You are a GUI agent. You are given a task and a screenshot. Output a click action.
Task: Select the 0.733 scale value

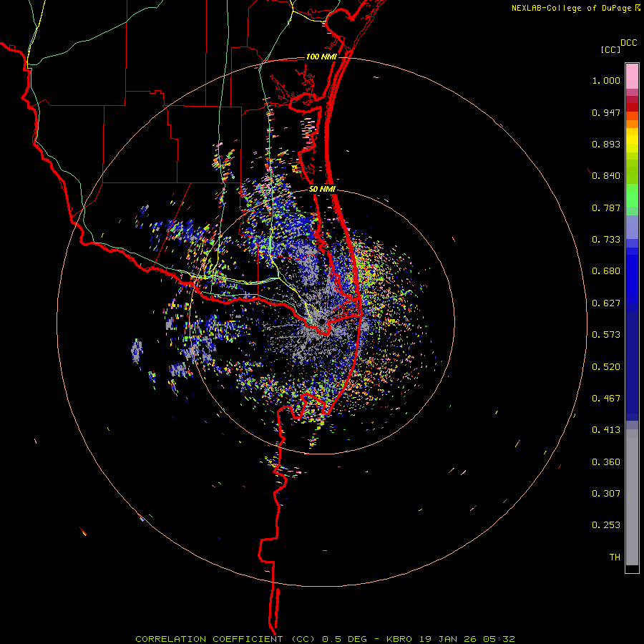(606, 240)
